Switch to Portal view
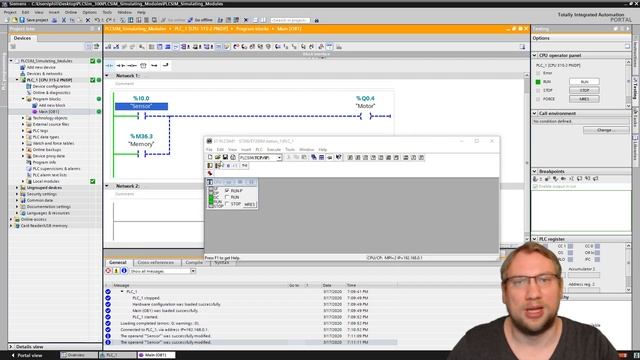The width and height of the screenshot is (640, 360). 27,356
